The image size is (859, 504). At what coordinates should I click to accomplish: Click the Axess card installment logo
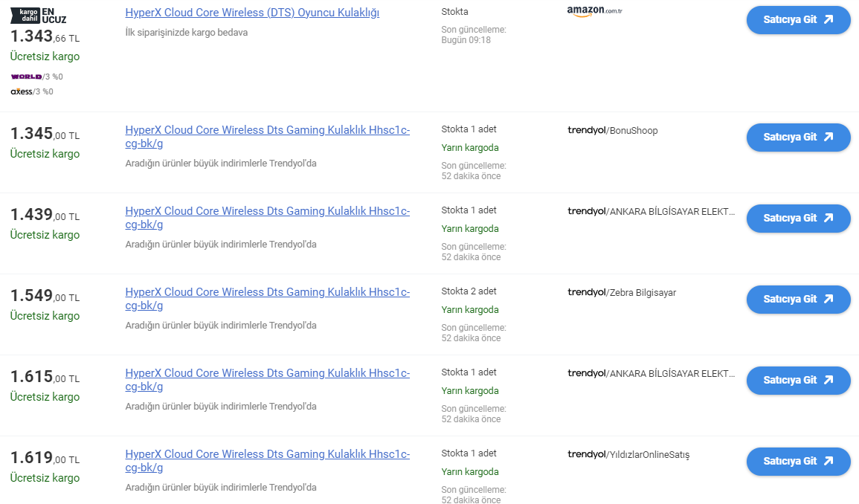point(22,91)
